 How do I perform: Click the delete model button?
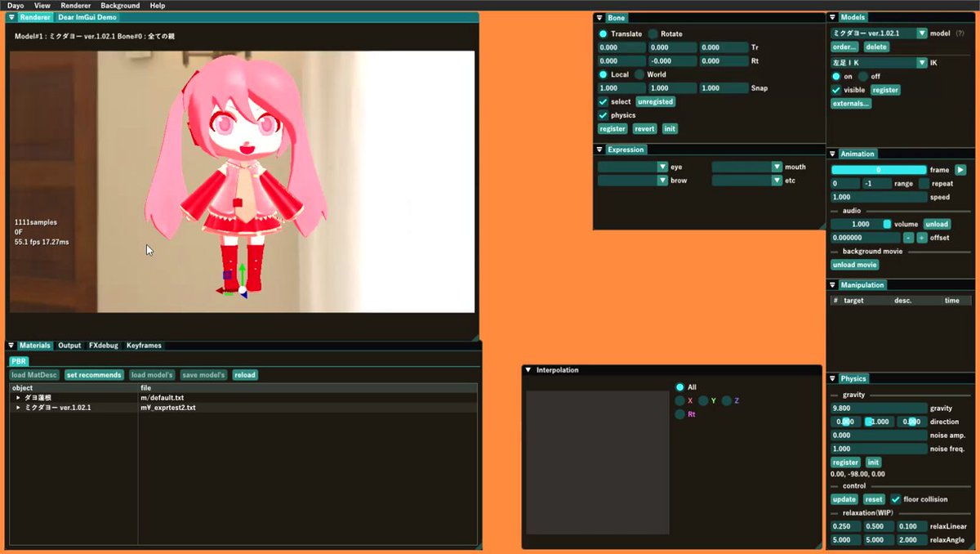click(876, 47)
